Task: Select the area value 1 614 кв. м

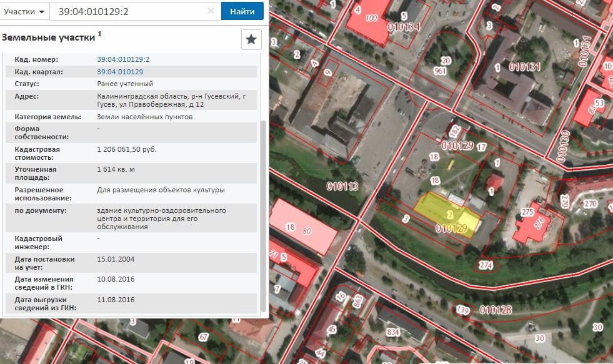Action: (116, 169)
